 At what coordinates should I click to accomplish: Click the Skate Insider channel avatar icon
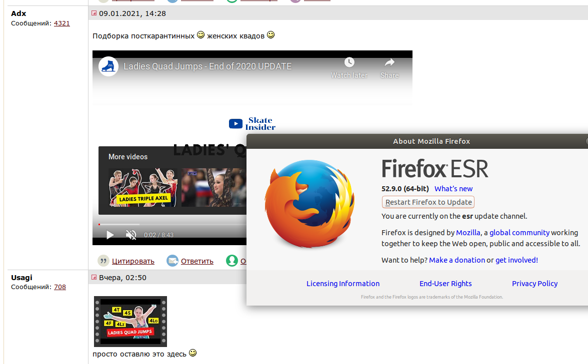click(108, 66)
